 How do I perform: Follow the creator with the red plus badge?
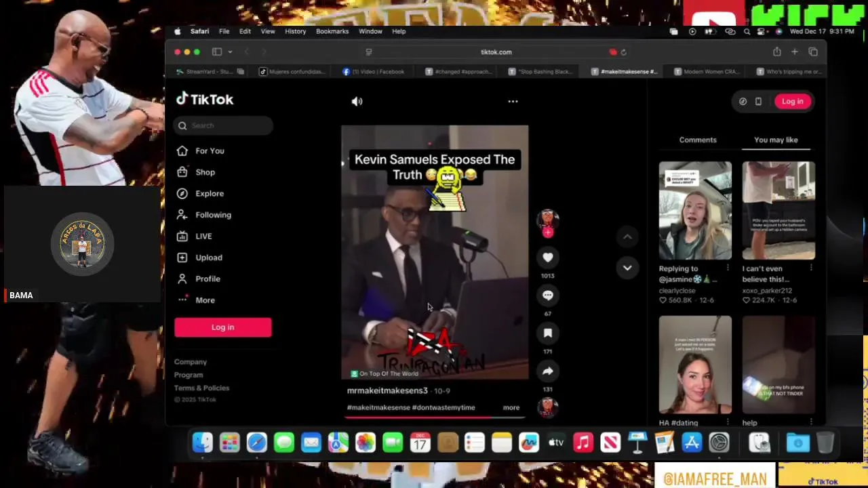(x=548, y=232)
